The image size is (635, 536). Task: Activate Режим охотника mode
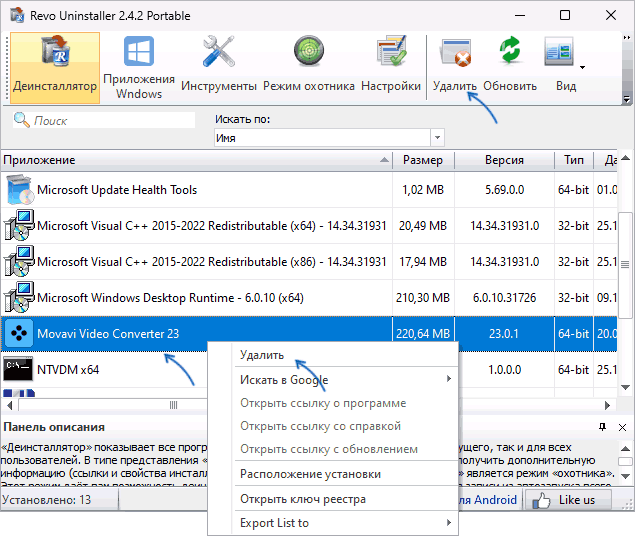pos(309,68)
